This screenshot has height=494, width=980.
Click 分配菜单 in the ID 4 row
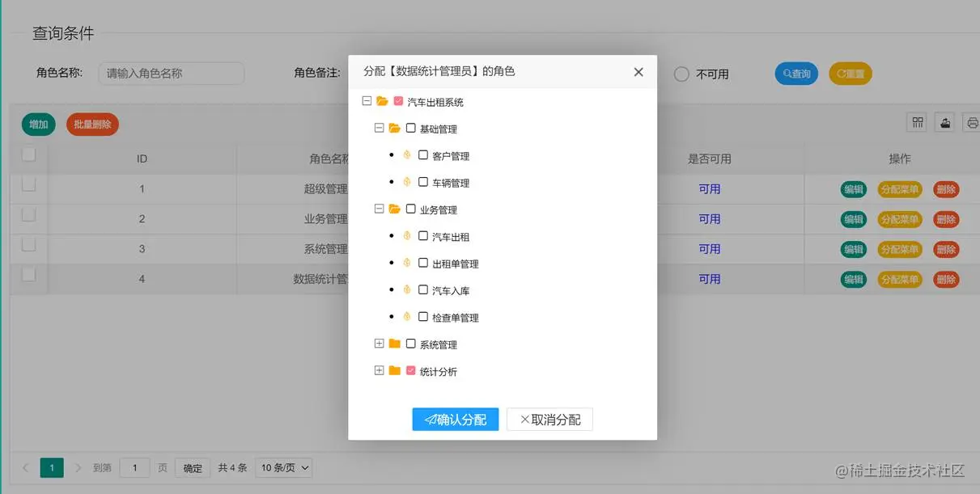[x=900, y=279]
